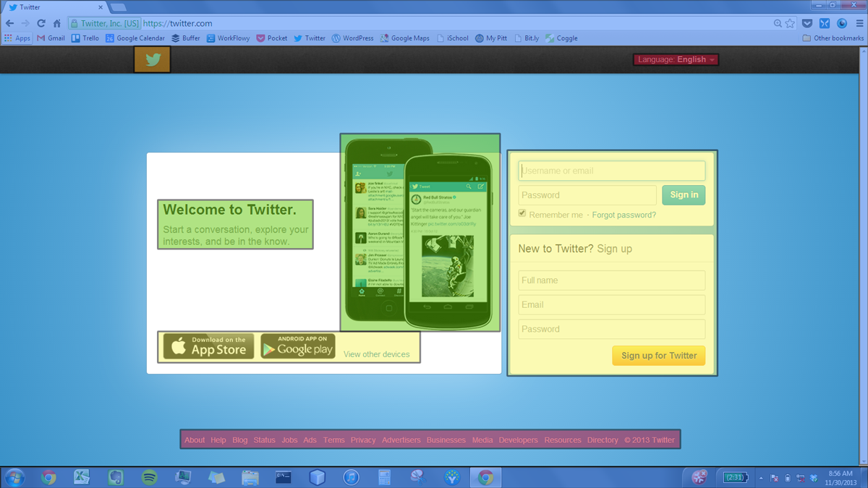Click the Home icon in Chrome toolbar

57,23
